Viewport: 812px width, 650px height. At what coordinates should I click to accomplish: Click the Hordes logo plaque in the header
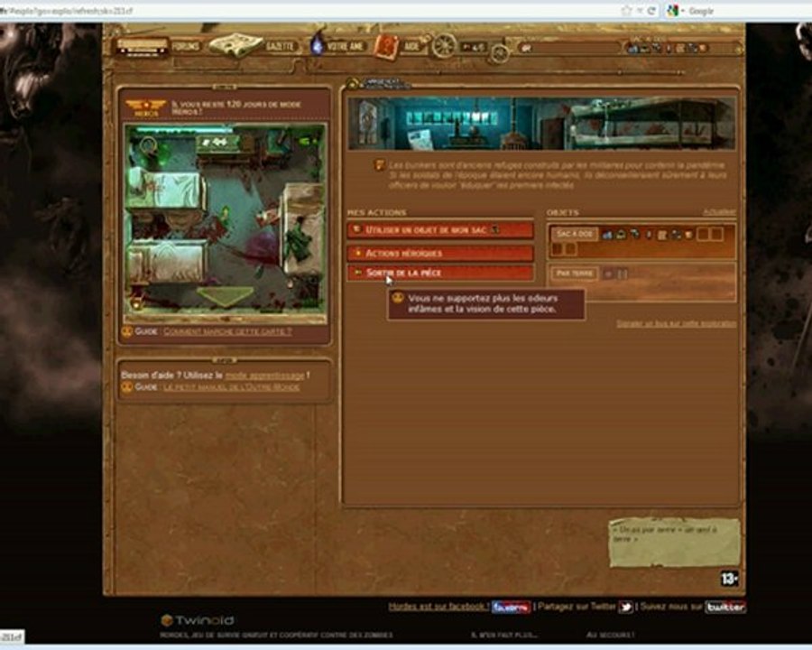pos(142,46)
